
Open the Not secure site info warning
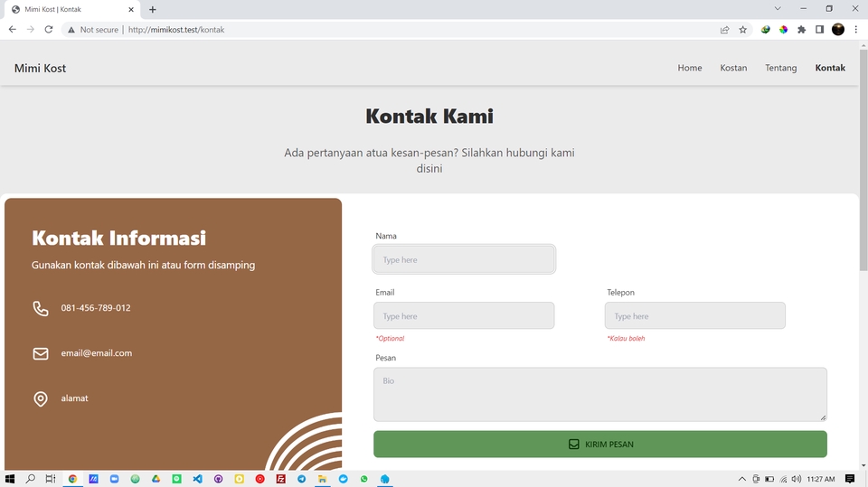coord(93,30)
